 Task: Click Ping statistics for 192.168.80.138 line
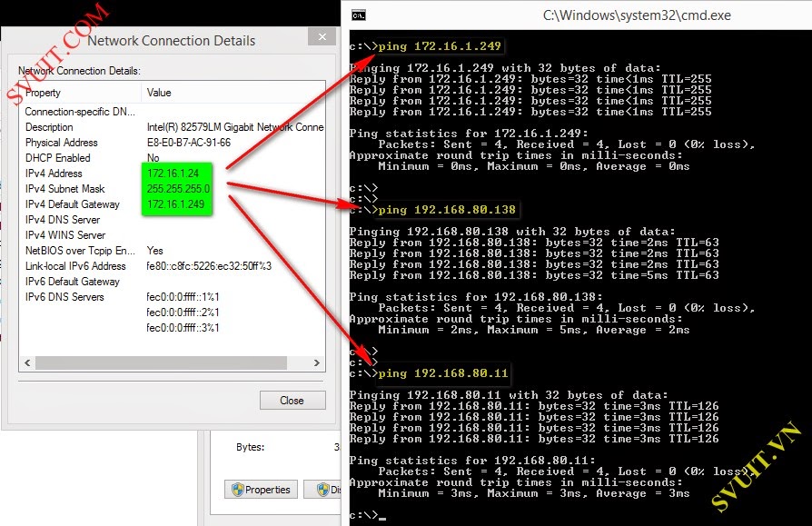pos(476,297)
